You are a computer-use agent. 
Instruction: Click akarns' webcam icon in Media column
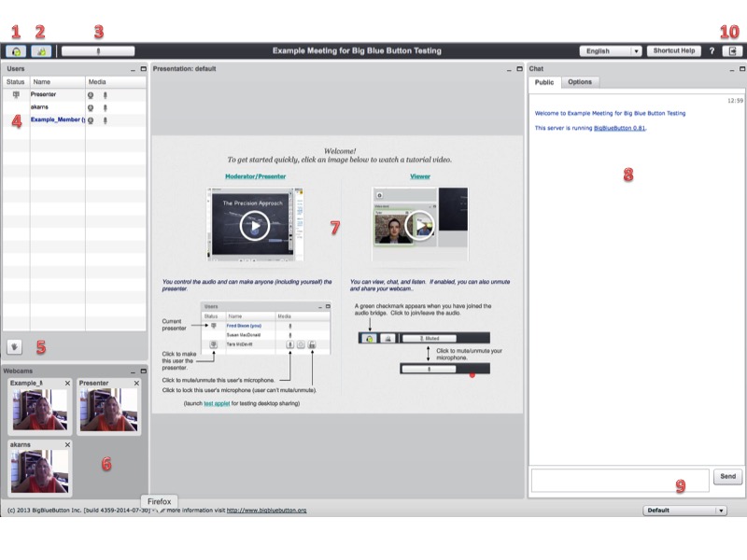tap(91, 107)
